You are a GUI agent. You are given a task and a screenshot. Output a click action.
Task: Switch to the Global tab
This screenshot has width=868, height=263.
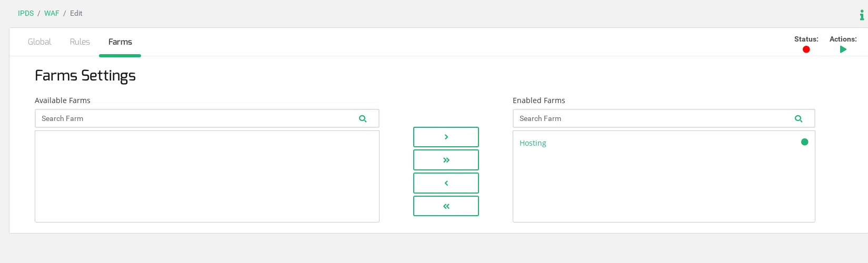(x=39, y=42)
